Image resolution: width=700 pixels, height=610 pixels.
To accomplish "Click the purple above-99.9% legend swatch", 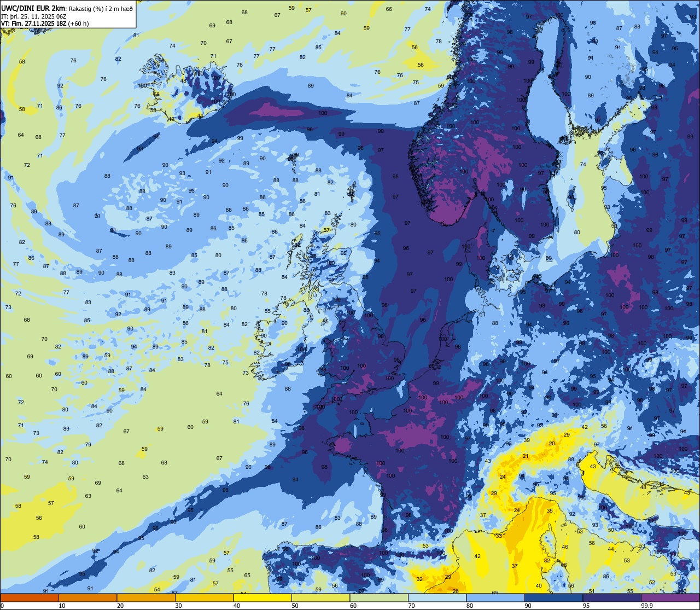I will tap(670, 598).
